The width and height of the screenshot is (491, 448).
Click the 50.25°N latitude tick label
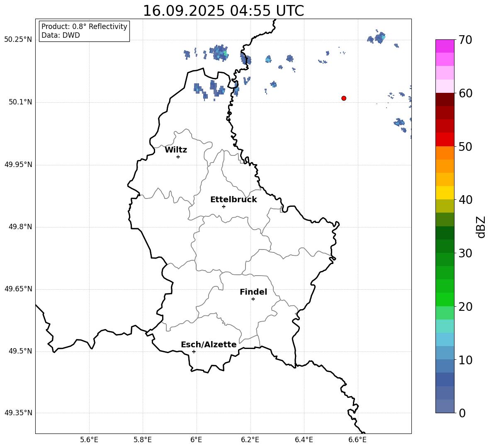pyautogui.click(x=18, y=40)
